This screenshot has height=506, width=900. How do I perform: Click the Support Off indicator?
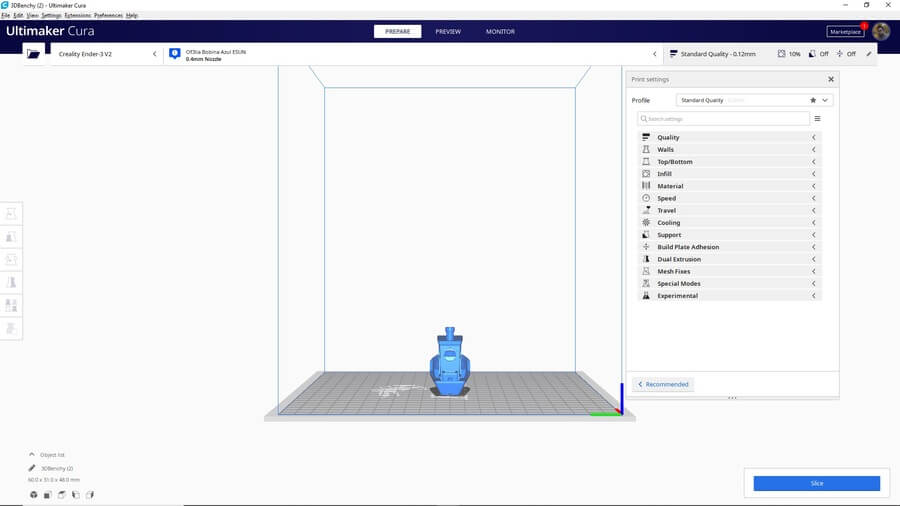click(817, 54)
